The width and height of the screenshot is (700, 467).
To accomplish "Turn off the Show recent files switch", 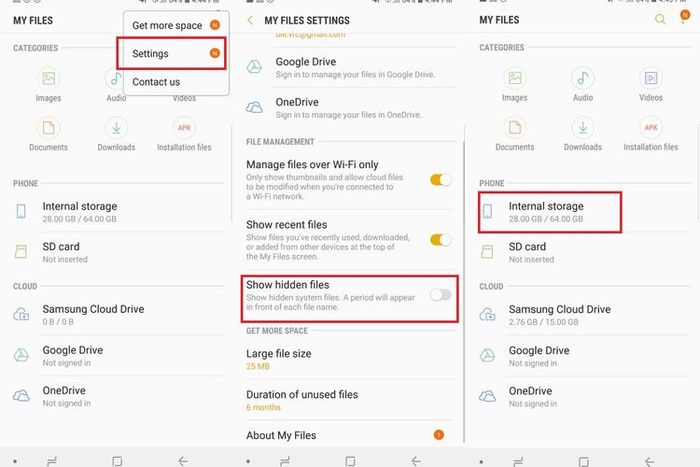I will pos(440,240).
